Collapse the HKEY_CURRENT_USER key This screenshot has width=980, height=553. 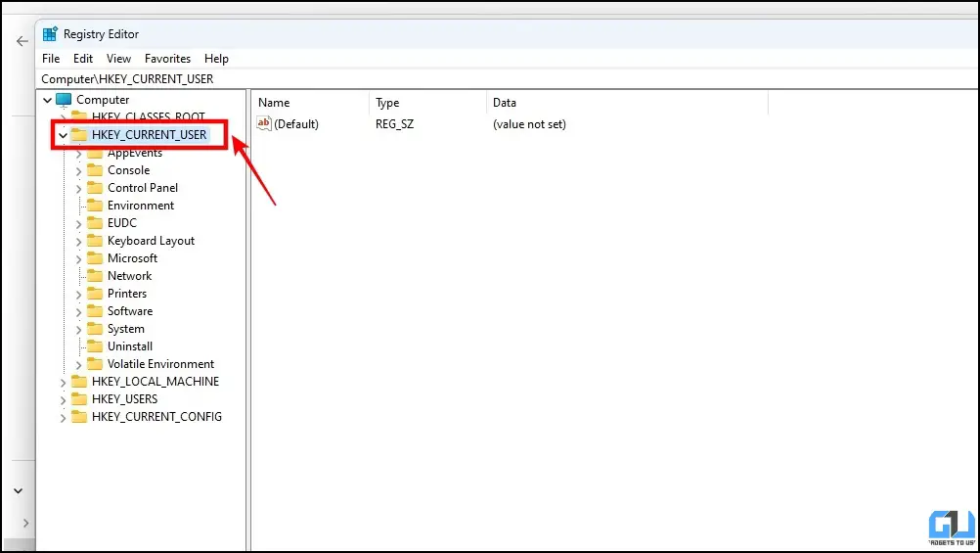pyautogui.click(x=64, y=134)
